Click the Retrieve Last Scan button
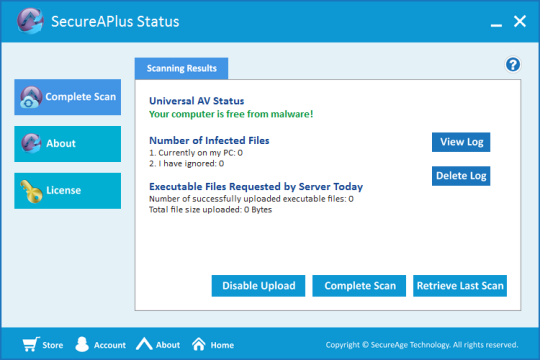Screen dimensions: 540x360 click(x=460, y=286)
